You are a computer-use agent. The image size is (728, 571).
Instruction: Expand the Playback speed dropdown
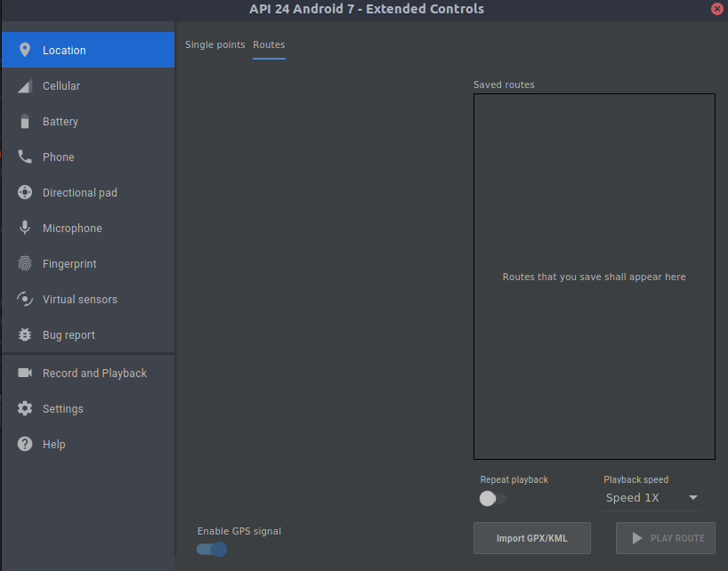point(651,498)
